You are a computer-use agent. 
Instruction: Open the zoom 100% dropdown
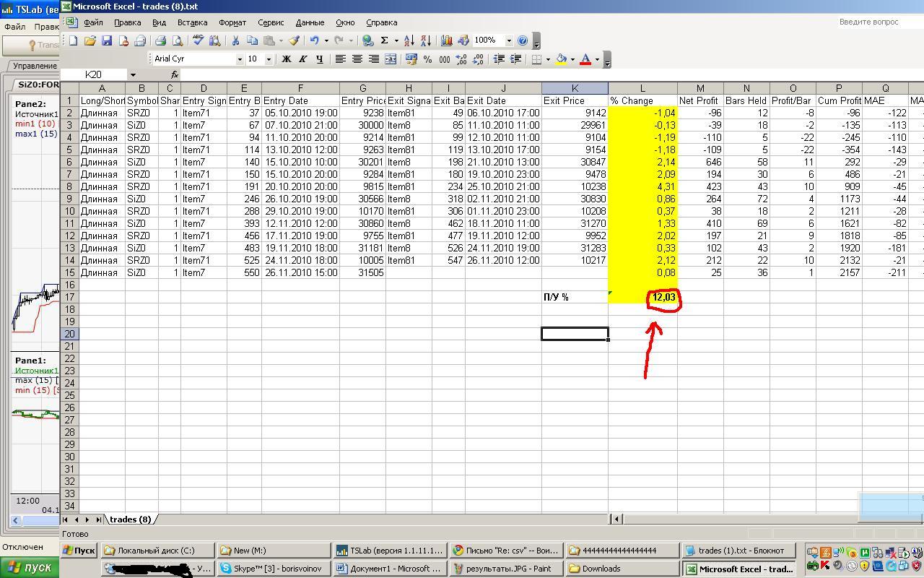point(508,41)
